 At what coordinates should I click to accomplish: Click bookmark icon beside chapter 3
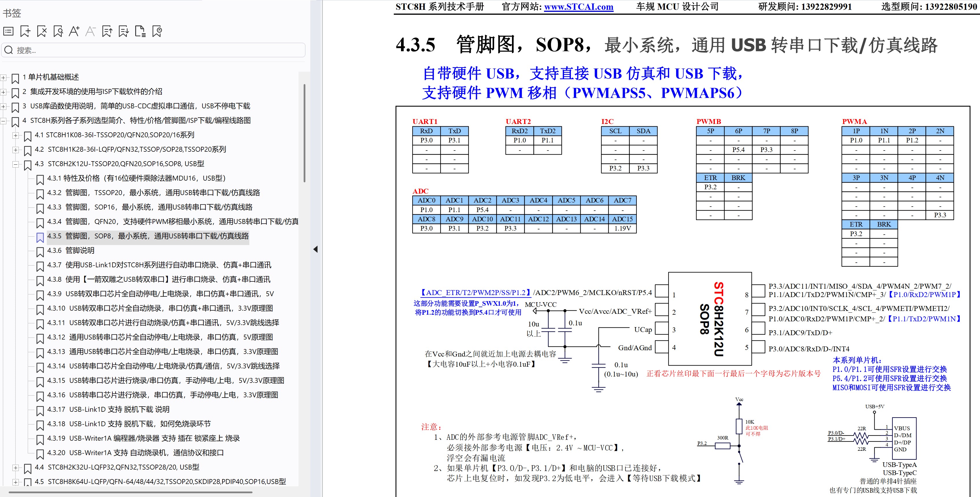click(x=16, y=107)
